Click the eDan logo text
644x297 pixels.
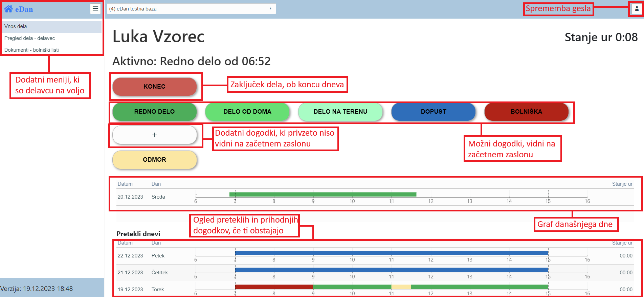[24, 9]
